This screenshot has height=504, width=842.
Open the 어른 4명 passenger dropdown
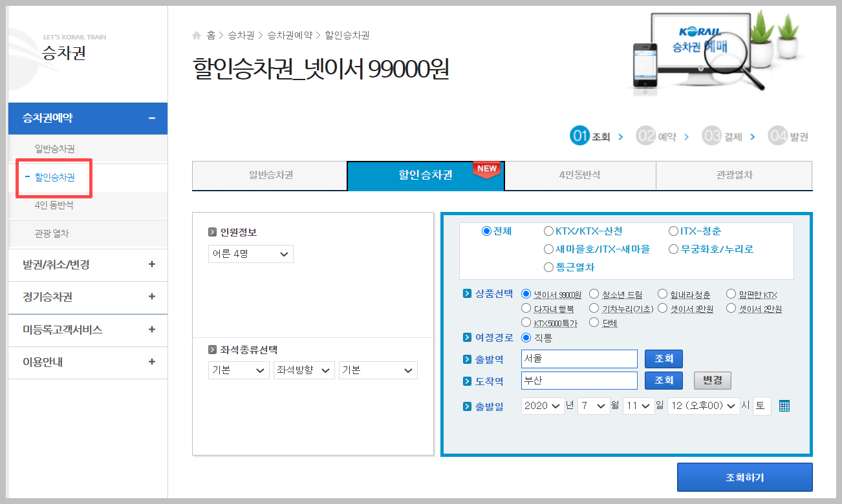[251, 254]
